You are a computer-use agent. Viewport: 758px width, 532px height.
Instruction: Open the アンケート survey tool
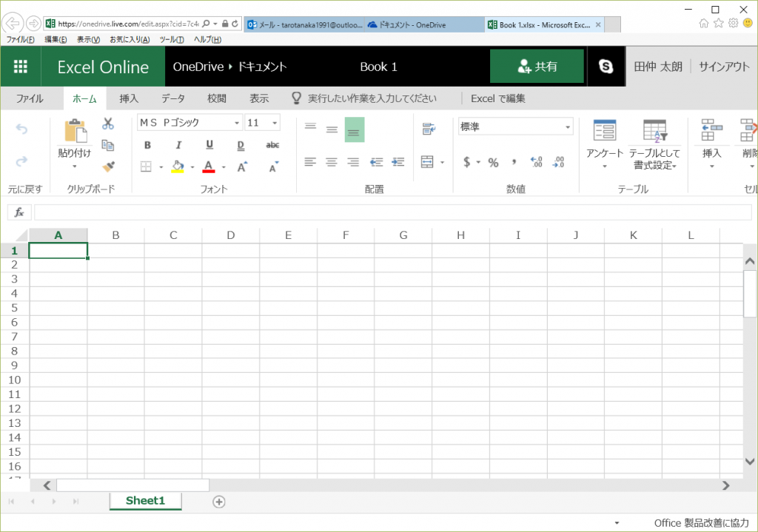tap(605, 143)
